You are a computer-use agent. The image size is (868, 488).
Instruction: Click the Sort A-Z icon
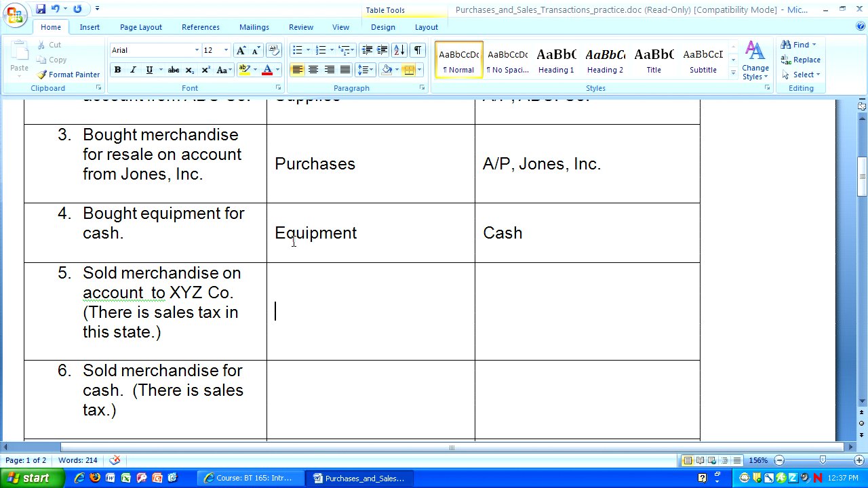(399, 50)
